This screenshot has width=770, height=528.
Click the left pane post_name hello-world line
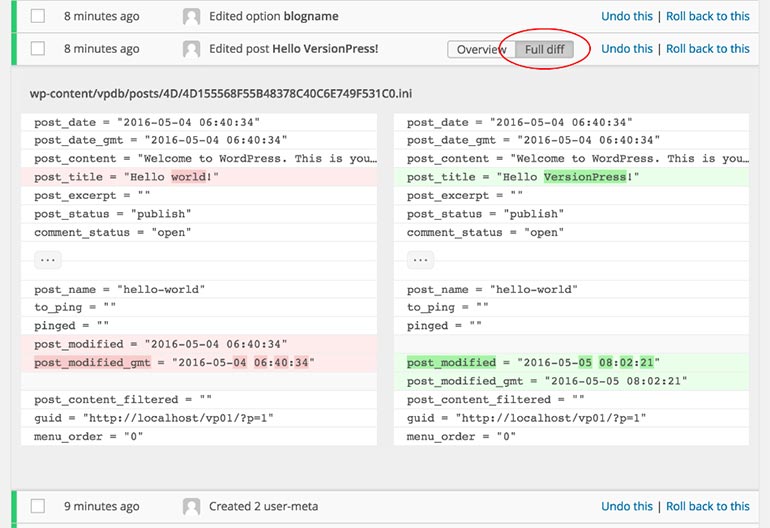pos(199,289)
